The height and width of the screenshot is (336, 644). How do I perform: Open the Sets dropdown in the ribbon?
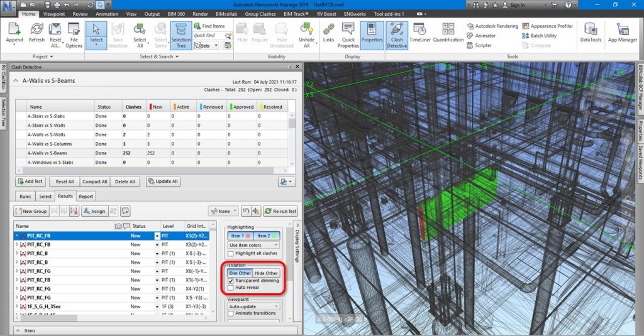pos(206,46)
